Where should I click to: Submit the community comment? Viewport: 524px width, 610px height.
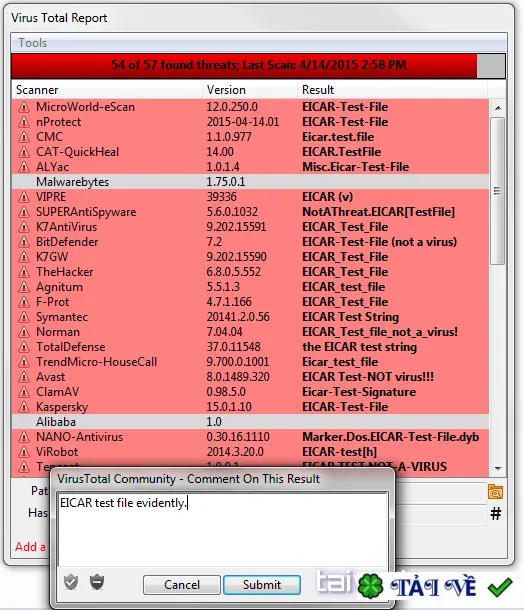pyautogui.click(x=262, y=585)
